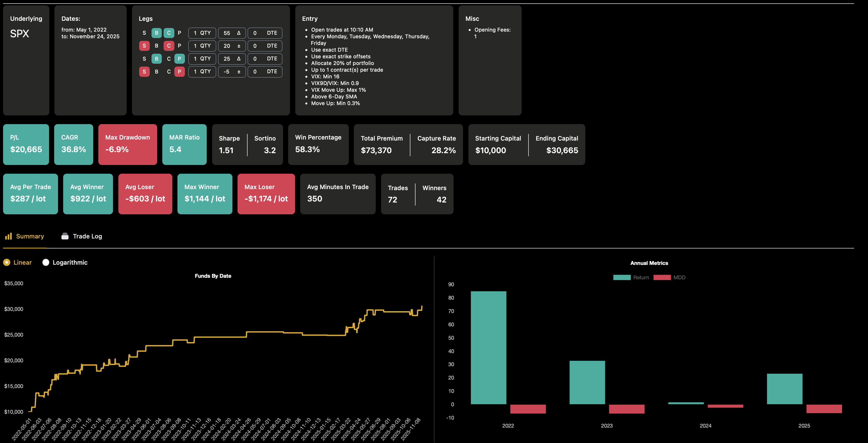868x443 pixels.
Task: Click the Max Drawdown -6.9% card
Action: (x=127, y=144)
